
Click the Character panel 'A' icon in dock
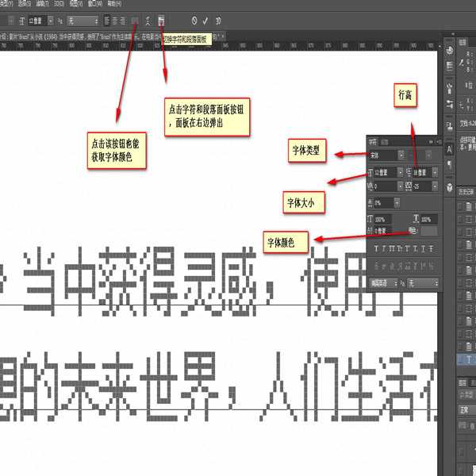point(450,149)
